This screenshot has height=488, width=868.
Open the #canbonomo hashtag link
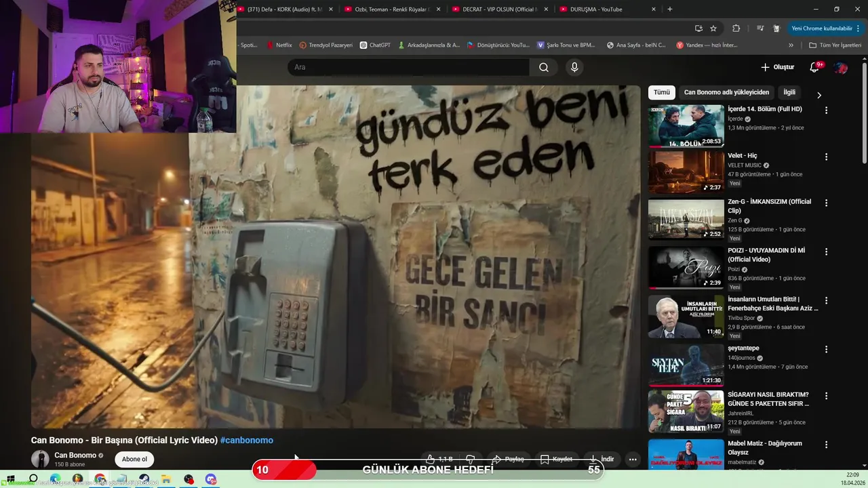(247, 440)
